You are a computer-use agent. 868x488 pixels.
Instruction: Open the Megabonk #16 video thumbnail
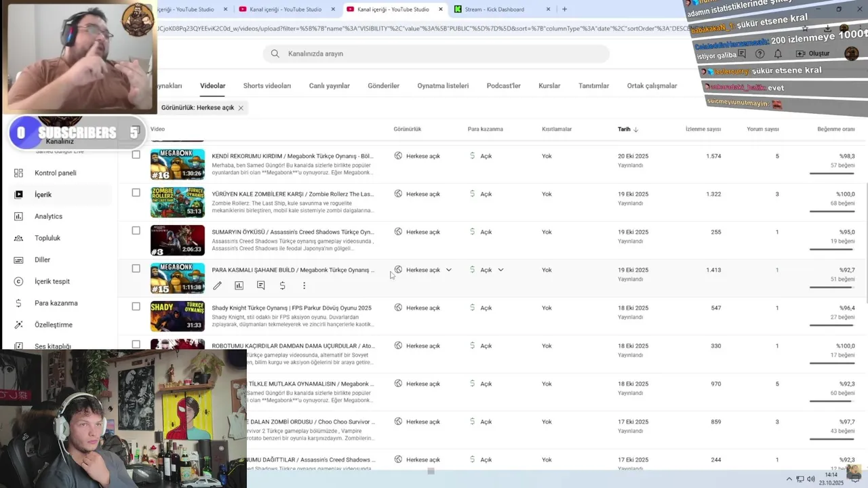[178, 164]
